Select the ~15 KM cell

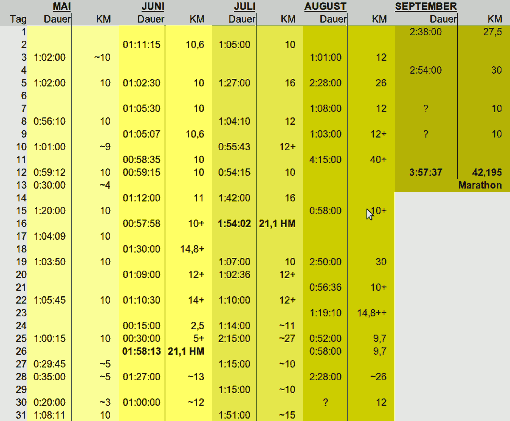click(x=287, y=415)
